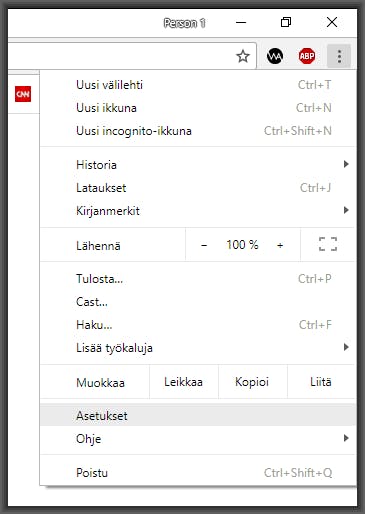Click the Kopioi button
The image size is (365, 514).
pos(252,382)
